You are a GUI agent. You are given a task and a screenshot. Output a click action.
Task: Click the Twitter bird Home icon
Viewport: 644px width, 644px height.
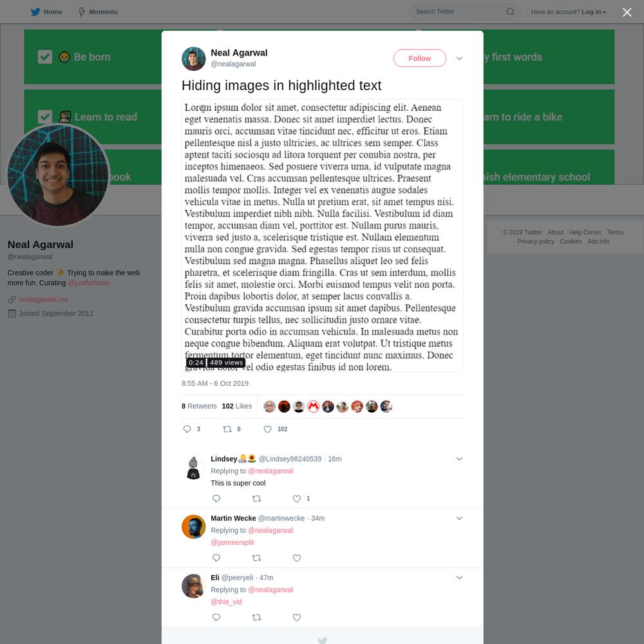tap(35, 12)
